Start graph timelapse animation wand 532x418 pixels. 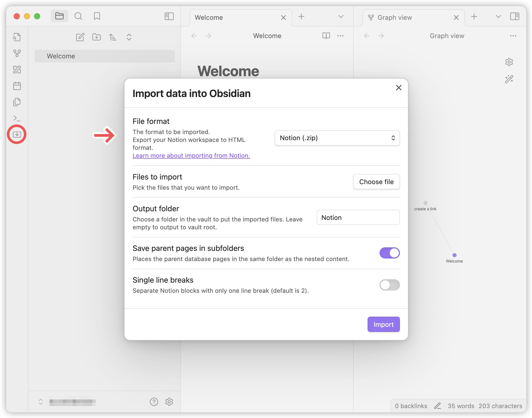(x=509, y=79)
